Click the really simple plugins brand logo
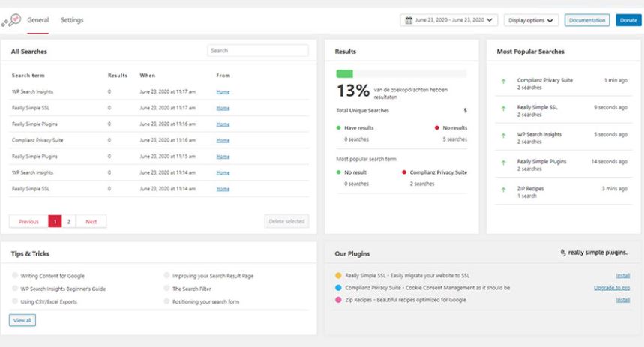The height and width of the screenshot is (347, 644). point(594,252)
